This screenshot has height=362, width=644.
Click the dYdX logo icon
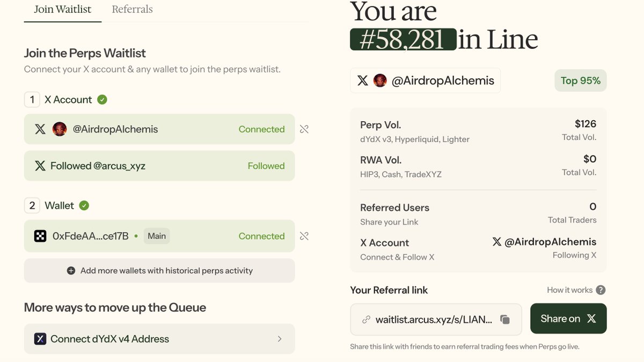pyautogui.click(x=40, y=339)
